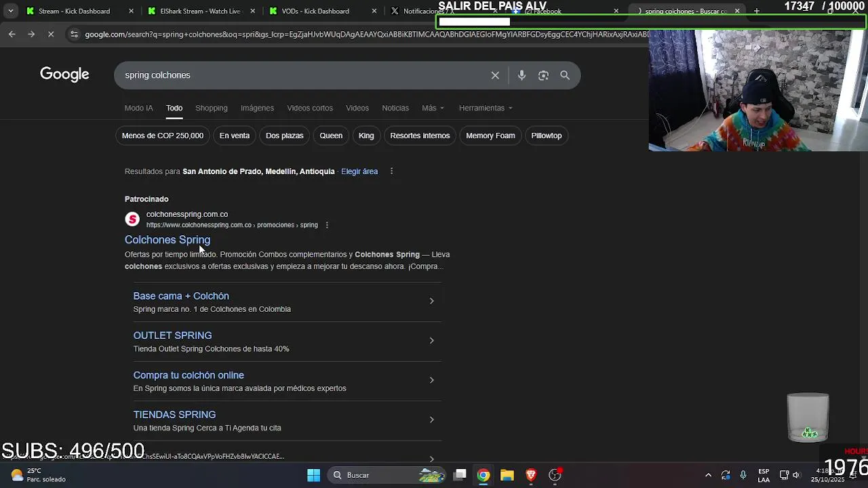Show hidden system tray icons
The height and width of the screenshot is (488, 868).
coord(708,475)
